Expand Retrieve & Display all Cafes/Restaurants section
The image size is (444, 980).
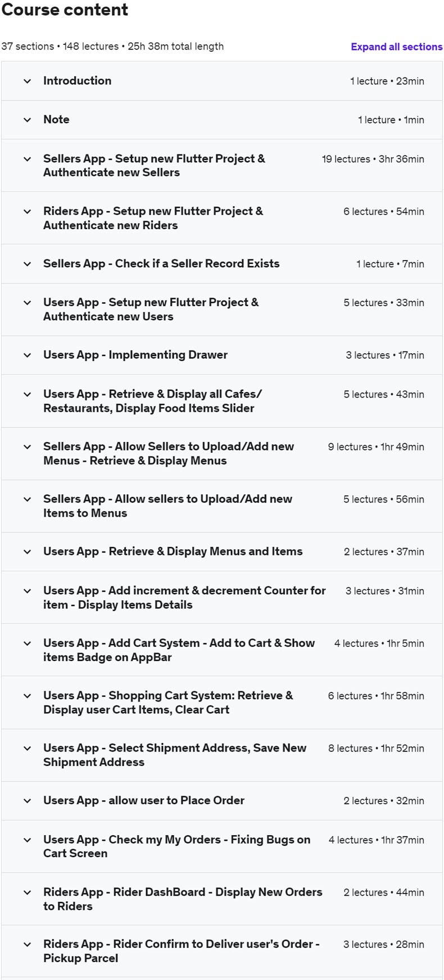pyautogui.click(x=152, y=401)
